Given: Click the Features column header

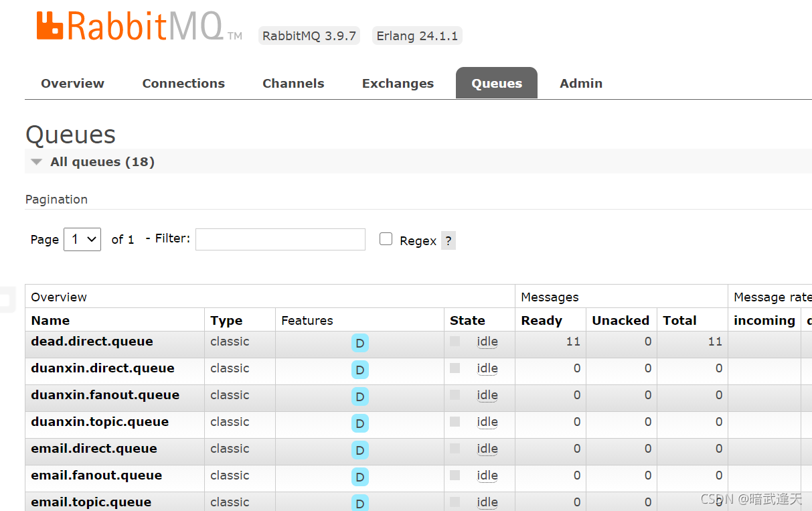Looking at the screenshot, I should pos(307,320).
